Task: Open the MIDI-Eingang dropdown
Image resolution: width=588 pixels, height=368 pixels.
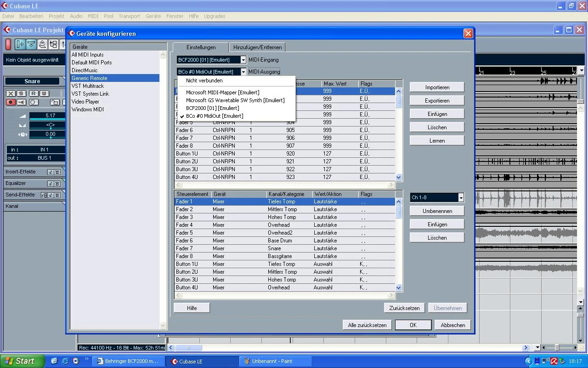Action: pyautogui.click(x=243, y=60)
